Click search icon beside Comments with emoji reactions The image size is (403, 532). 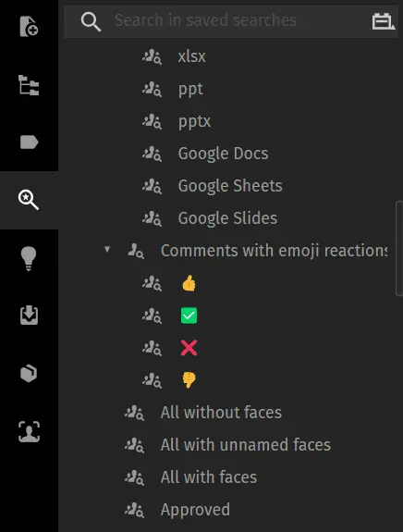(136, 251)
